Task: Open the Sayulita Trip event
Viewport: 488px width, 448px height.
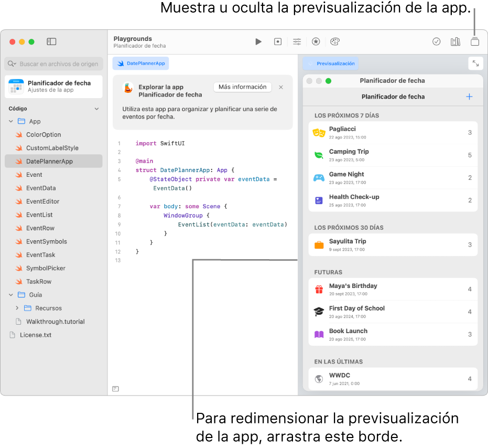Action: coord(393,245)
